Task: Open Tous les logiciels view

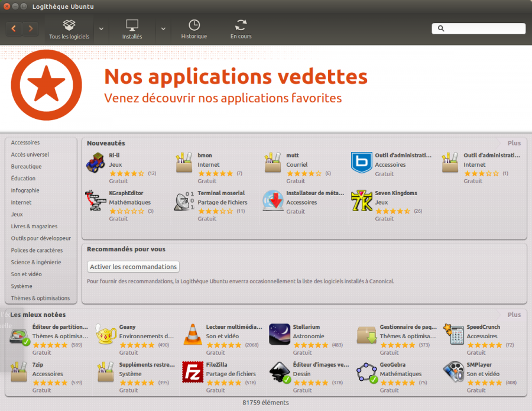Action: click(69, 29)
